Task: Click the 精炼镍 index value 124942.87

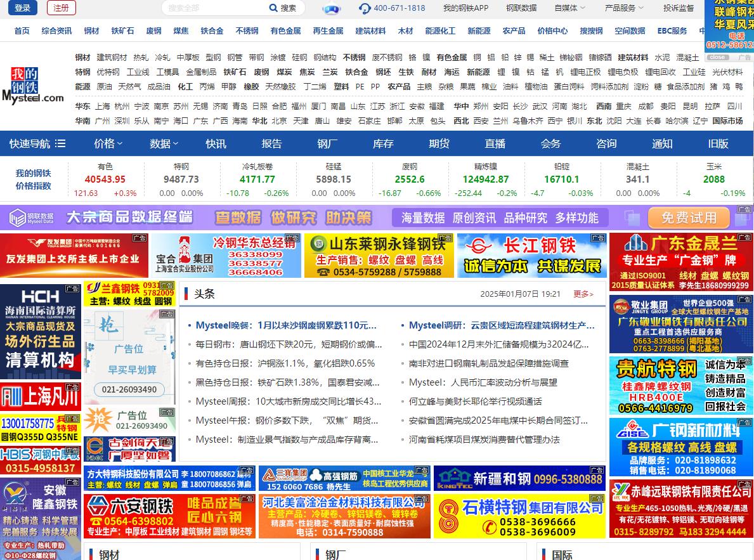Action: click(486, 179)
